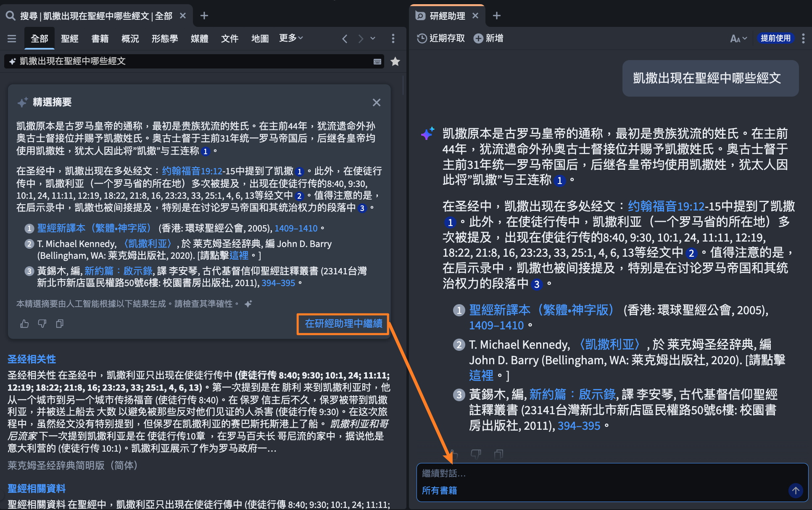Open history dropdown next to forward arrow
The image size is (812, 510).
point(373,38)
